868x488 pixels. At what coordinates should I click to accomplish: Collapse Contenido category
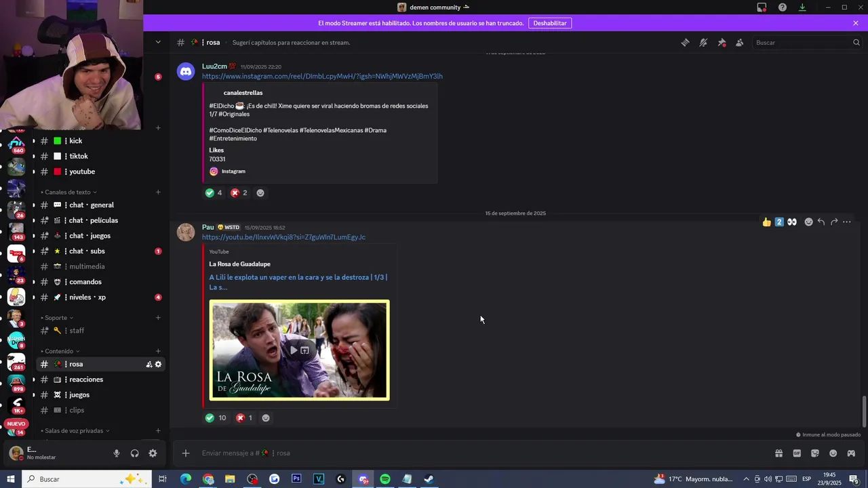coord(61,351)
